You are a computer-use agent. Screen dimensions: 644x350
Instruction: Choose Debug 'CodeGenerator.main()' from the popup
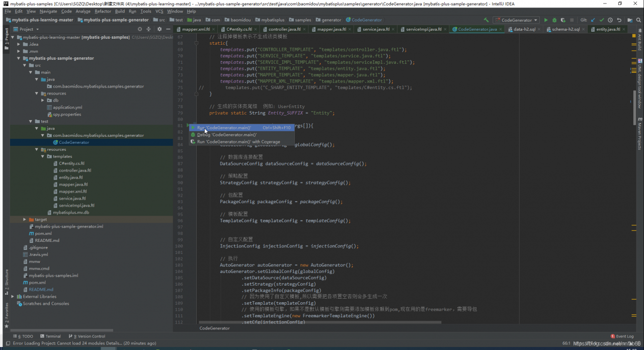[x=242, y=135]
